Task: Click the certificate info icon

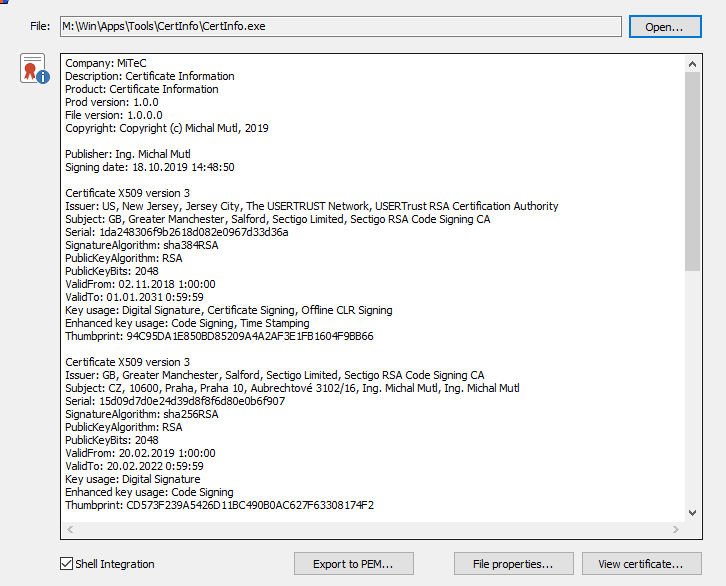Action: (35, 69)
